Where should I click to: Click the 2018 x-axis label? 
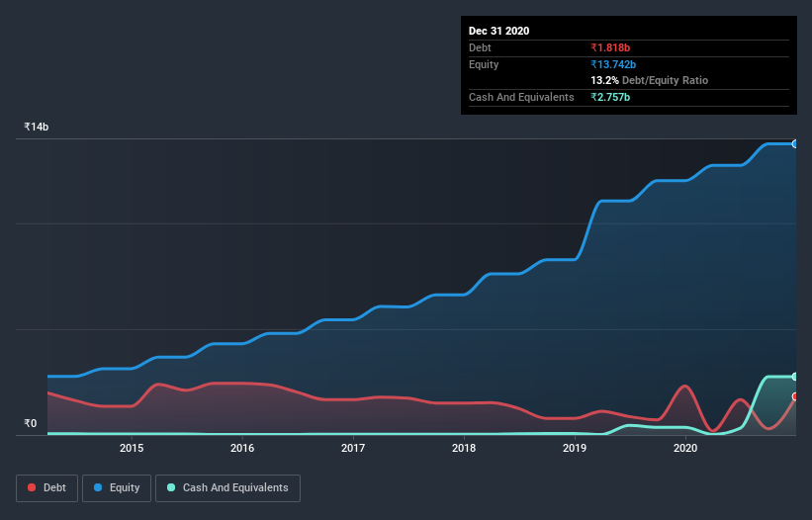click(x=464, y=448)
